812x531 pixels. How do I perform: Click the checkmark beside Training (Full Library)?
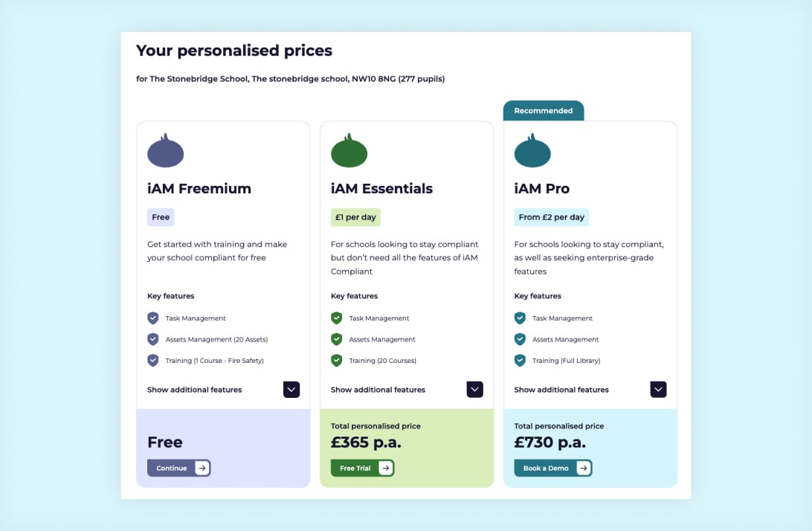520,360
